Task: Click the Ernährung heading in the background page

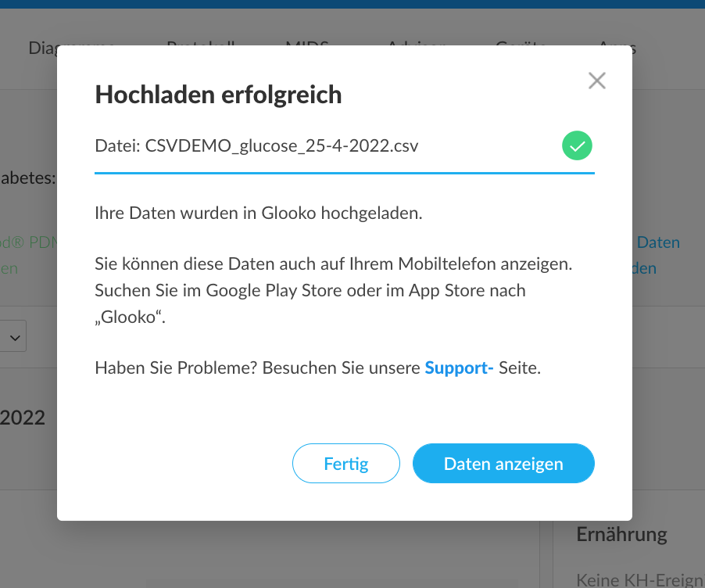Action: click(622, 535)
